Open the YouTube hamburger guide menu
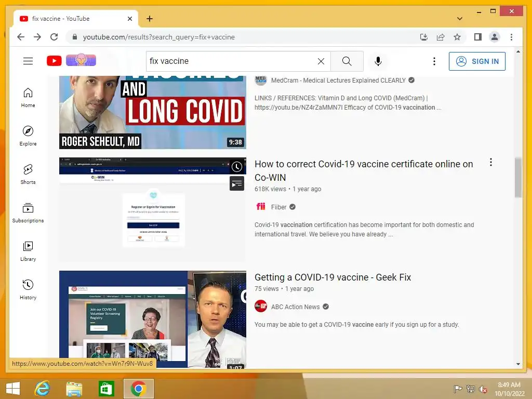This screenshot has width=532, height=399. pyautogui.click(x=28, y=61)
